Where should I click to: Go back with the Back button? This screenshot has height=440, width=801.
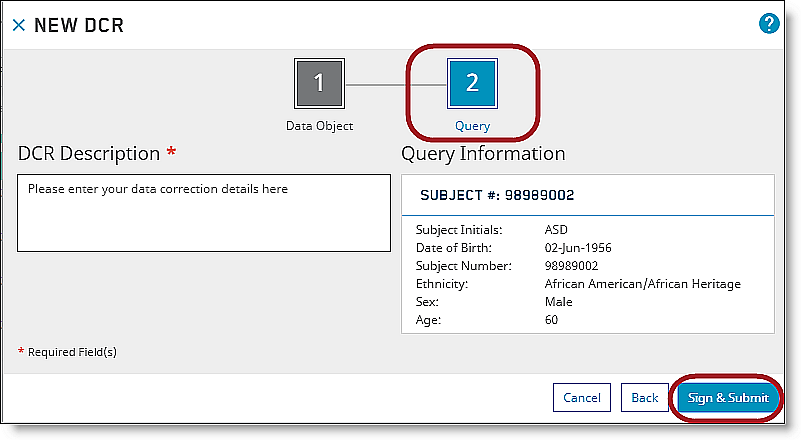645,398
